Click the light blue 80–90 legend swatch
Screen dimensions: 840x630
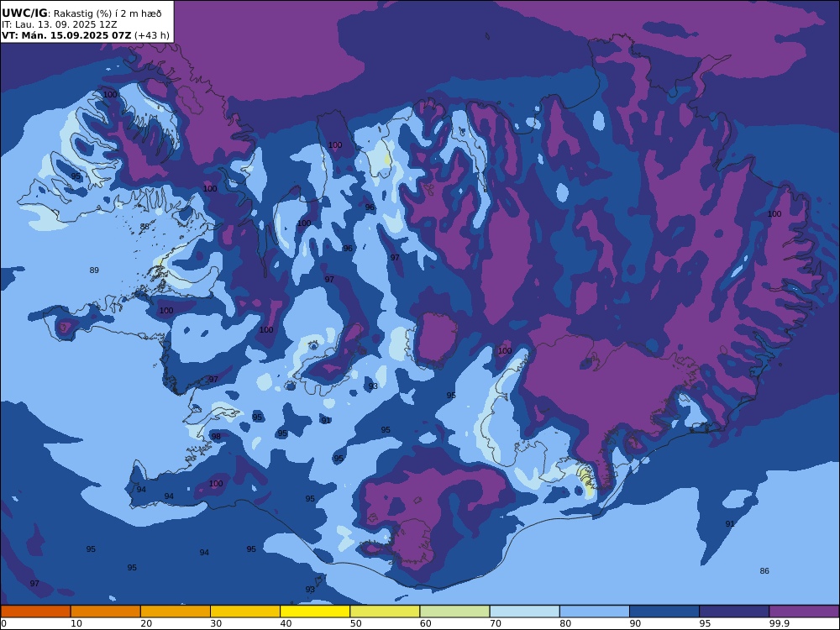tap(595, 612)
